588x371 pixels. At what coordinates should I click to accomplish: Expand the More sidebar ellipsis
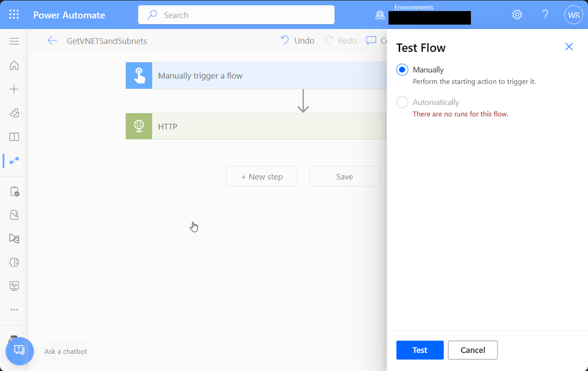(x=14, y=310)
